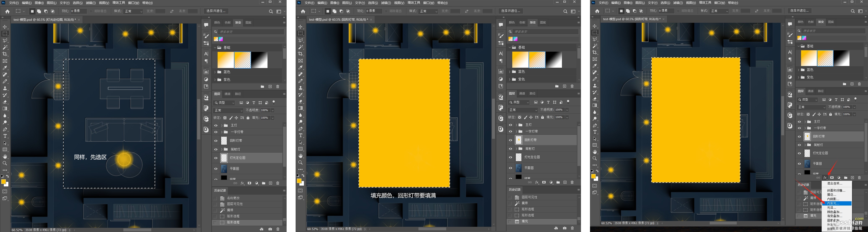Select the Lasso tool in the left window
868x232 pixels.
[5, 41]
